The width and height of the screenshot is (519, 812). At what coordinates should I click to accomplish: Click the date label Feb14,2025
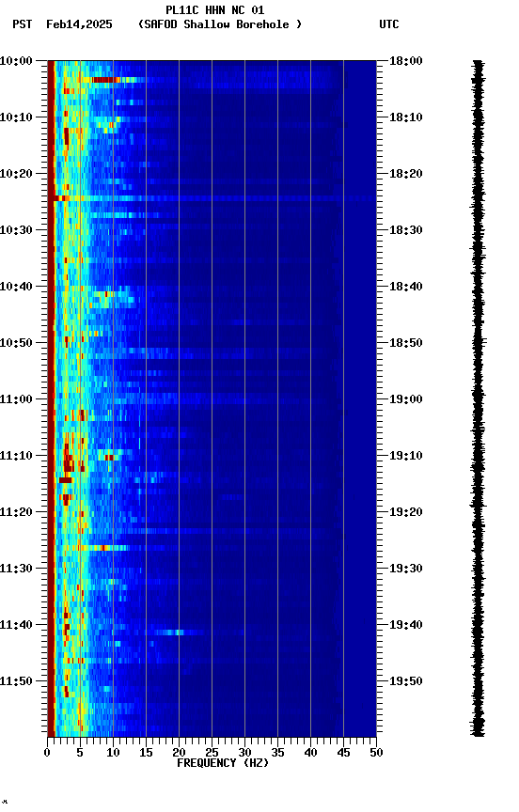tap(79, 24)
